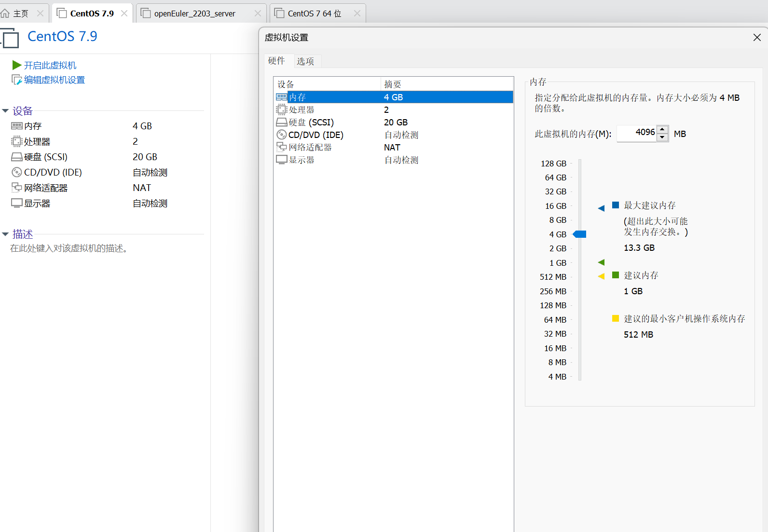Click 硬盘 (SCSI) text in left panel
The width and height of the screenshot is (768, 532).
(x=46, y=157)
